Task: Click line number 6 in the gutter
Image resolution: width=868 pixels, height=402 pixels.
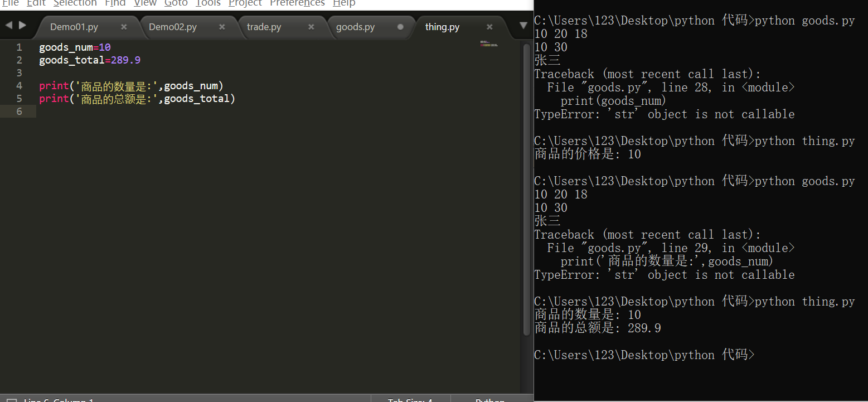Action: [20, 112]
